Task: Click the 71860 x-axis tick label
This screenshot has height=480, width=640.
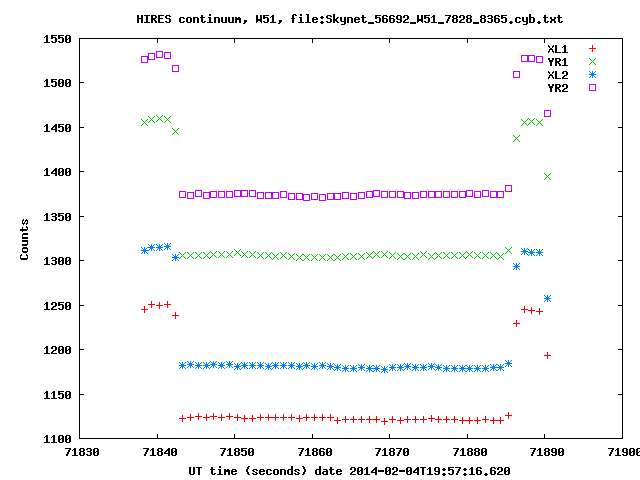Action: 315,452
